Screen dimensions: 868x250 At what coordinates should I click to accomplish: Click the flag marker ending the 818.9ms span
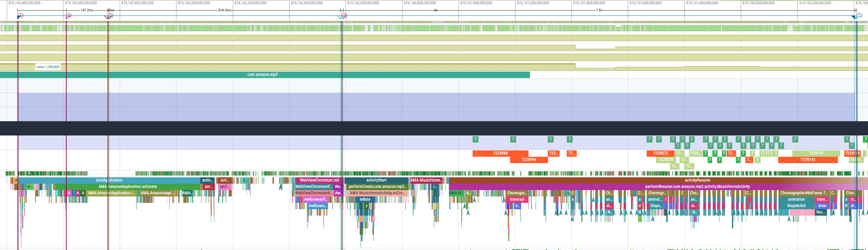(x=344, y=16)
